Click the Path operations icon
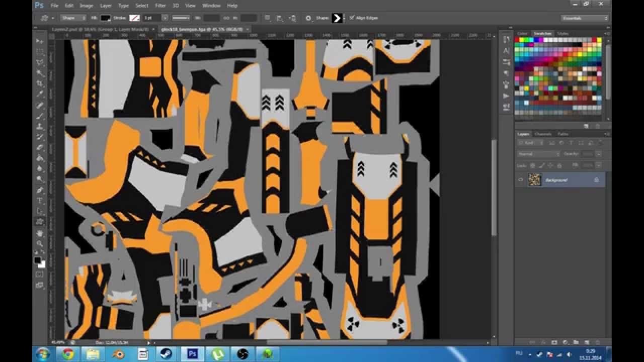This screenshot has width=644, height=362. click(268, 18)
